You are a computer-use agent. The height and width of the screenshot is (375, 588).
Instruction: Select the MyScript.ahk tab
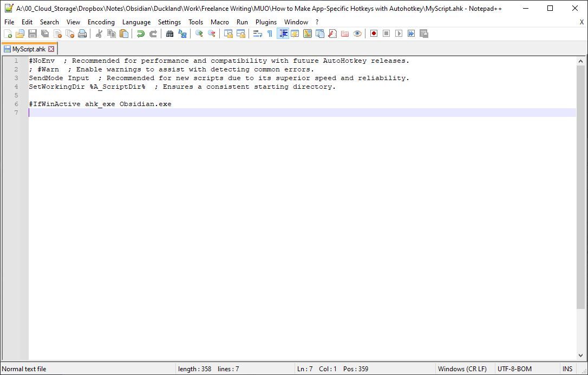tap(29, 49)
